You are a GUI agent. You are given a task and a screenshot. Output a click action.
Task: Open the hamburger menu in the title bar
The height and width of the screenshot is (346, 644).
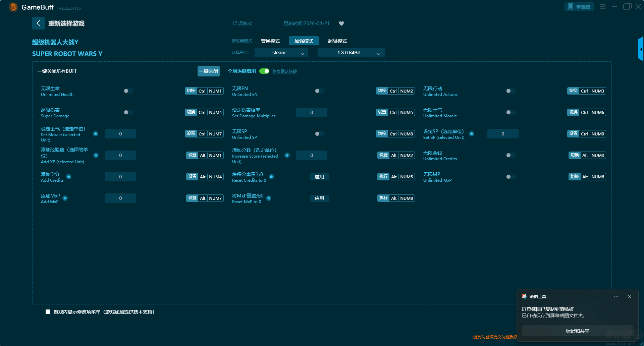(603, 7)
